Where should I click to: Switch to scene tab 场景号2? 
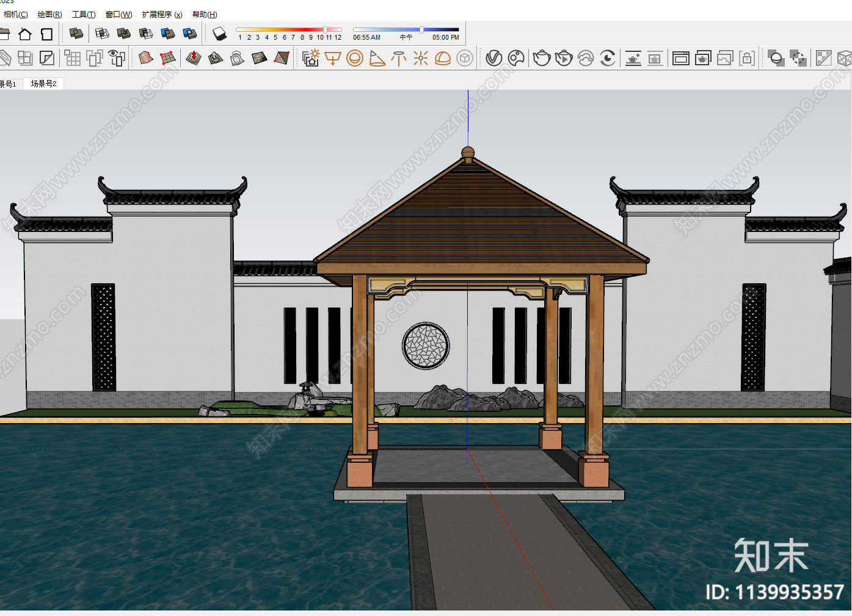(x=43, y=84)
